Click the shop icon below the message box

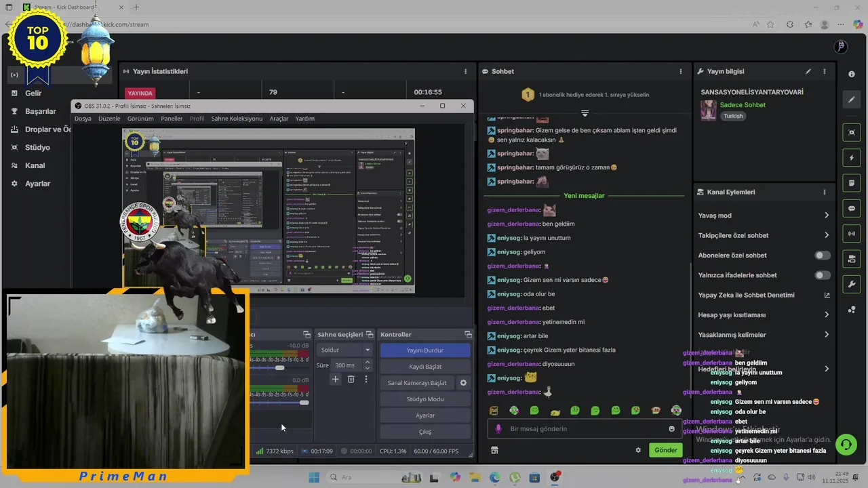pos(494,450)
